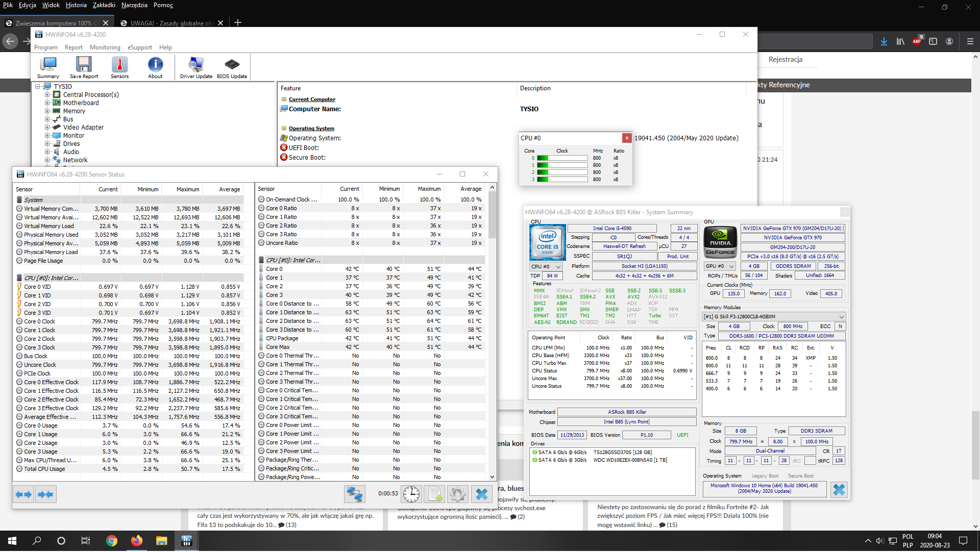The height and width of the screenshot is (552, 980).
Task: Expand Motherboard tree node
Action: click(47, 103)
